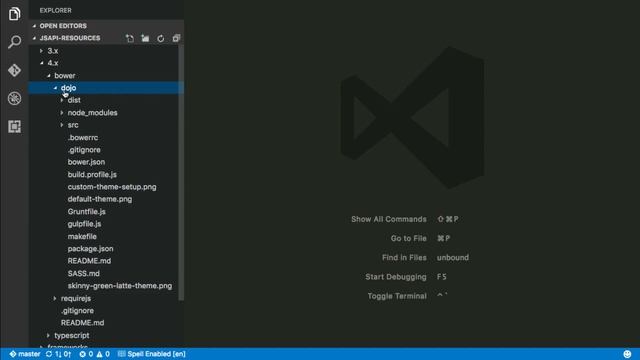Click the master branch indicator

point(25,354)
